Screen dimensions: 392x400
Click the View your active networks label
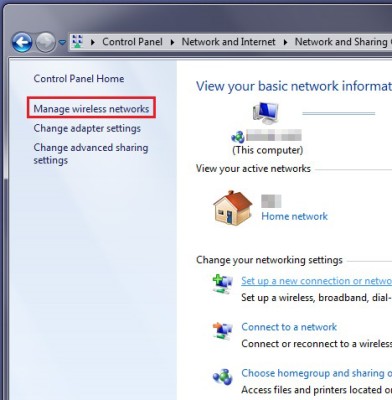pyautogui.click(x=253, y=169)
